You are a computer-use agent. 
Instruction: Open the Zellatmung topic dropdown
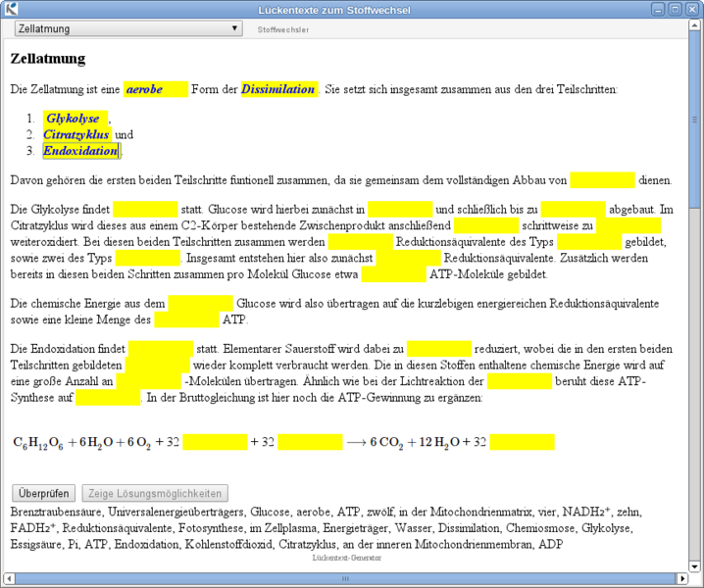[128, 28]
